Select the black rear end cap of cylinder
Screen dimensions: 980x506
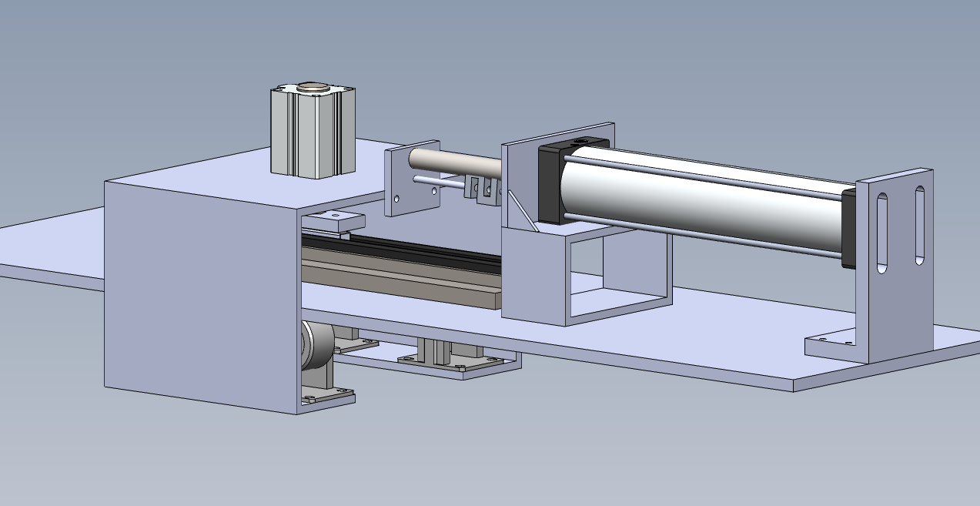coord(848,230)
